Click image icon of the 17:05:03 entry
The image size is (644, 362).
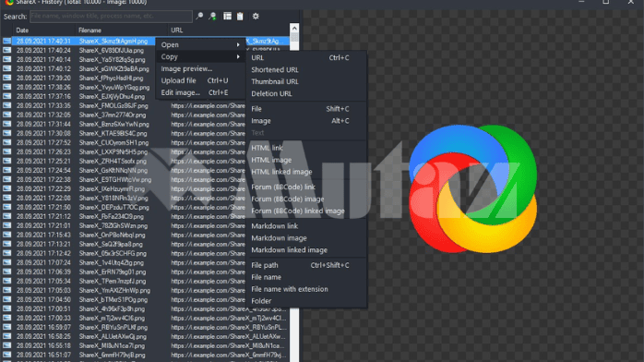click(x=7, y=291)
